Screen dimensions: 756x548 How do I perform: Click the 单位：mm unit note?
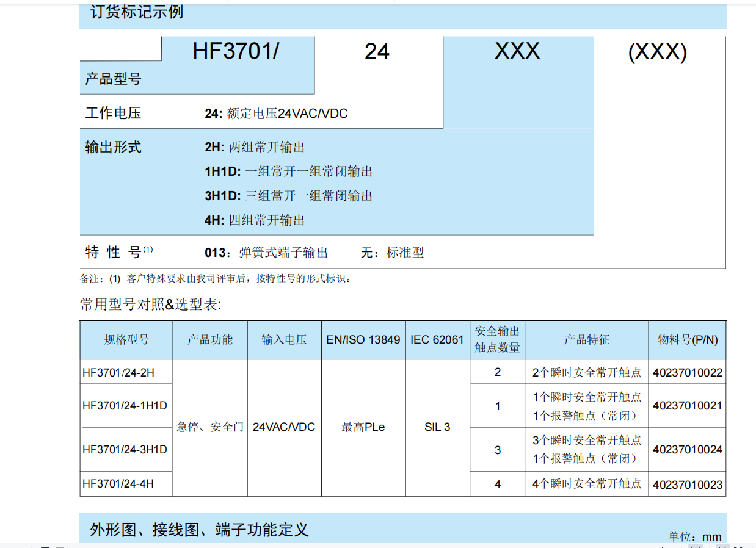tap(695, 536)
